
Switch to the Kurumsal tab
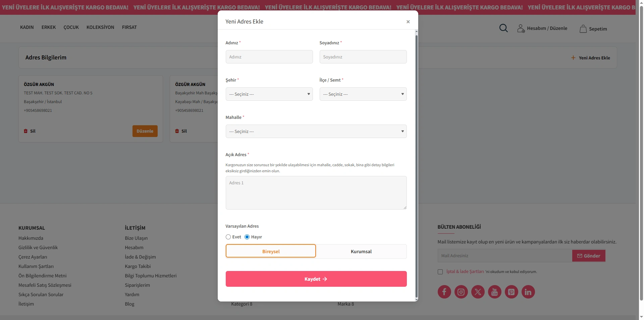click(x=361, y=252)
